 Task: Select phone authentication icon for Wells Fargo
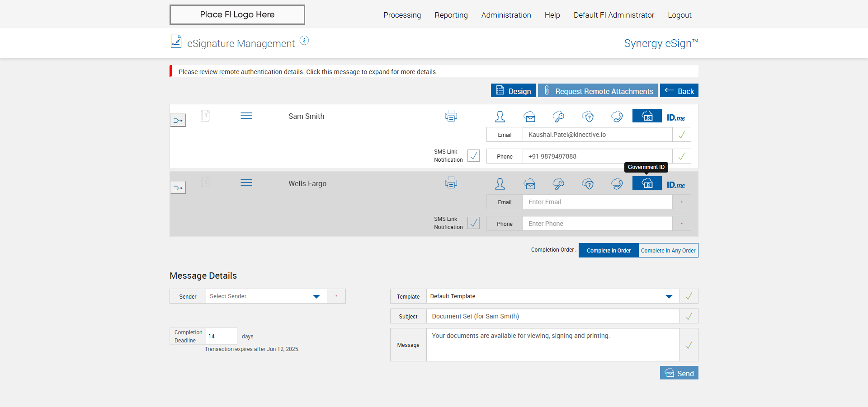617,184
